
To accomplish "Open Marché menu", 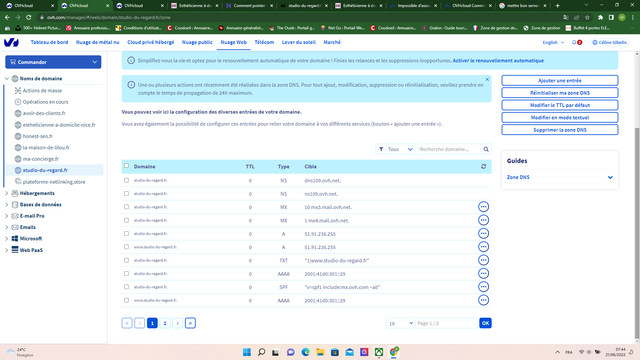I will click(332, 42).
